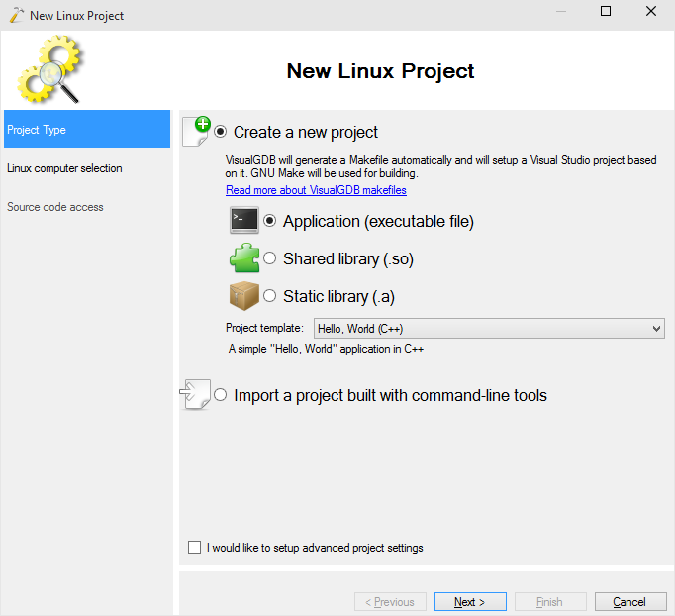
Task: Click the Finish button
Action: [550, 602]
